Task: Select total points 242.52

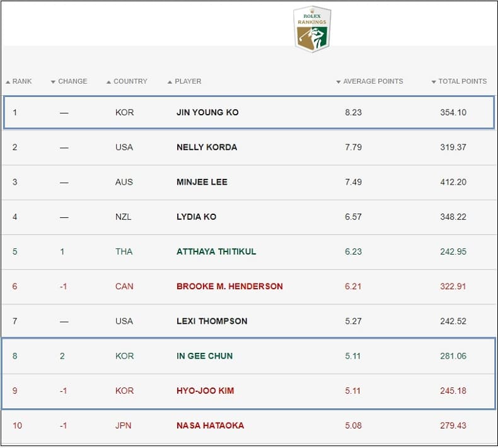Action: click(453, 321)
